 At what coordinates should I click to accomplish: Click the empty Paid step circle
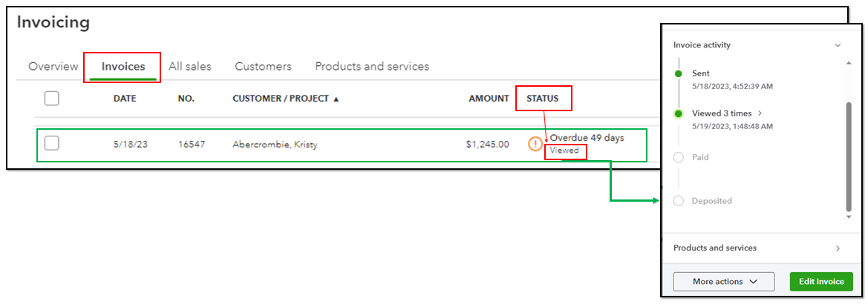click(678, 157)
